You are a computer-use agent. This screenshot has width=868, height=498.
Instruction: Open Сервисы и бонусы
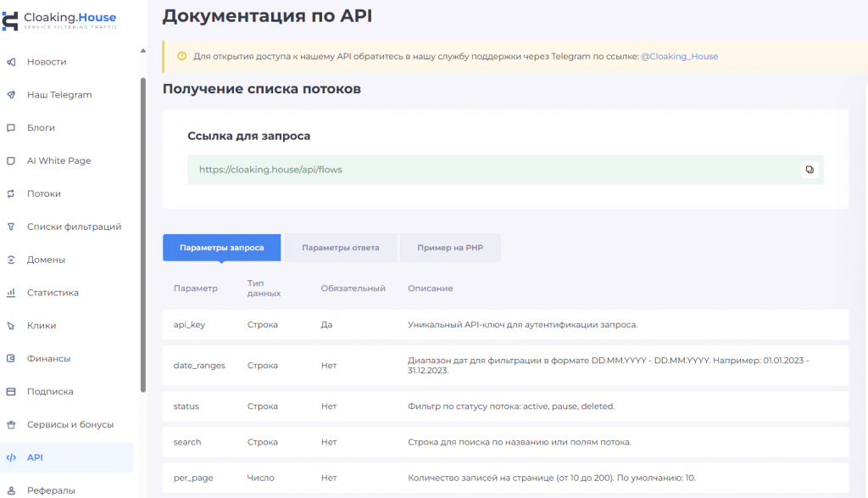tap(70, 425)
